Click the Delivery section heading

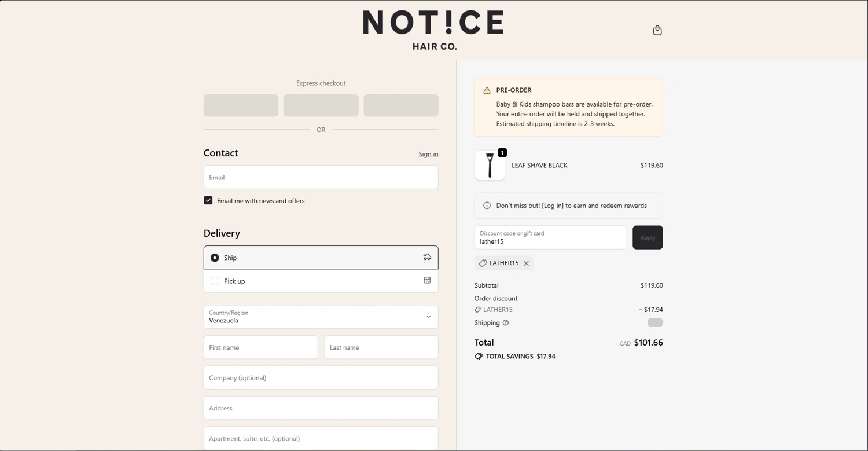(222, 233)
